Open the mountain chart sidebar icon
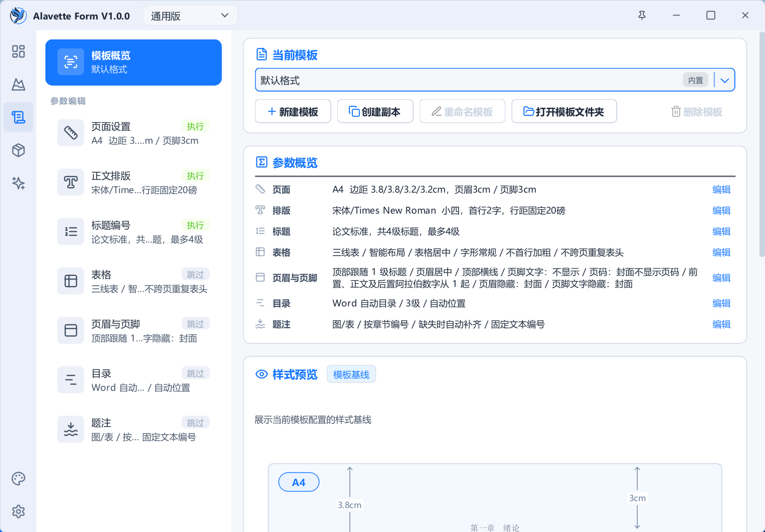Image resolution: width=765 pixels, height=532 pixels. click(x=18, y=84)
